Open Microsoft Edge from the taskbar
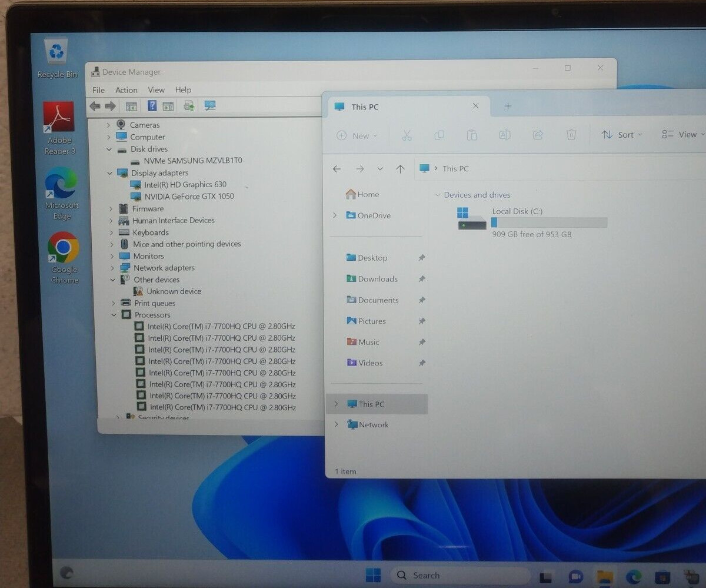 tap(633, 576)
